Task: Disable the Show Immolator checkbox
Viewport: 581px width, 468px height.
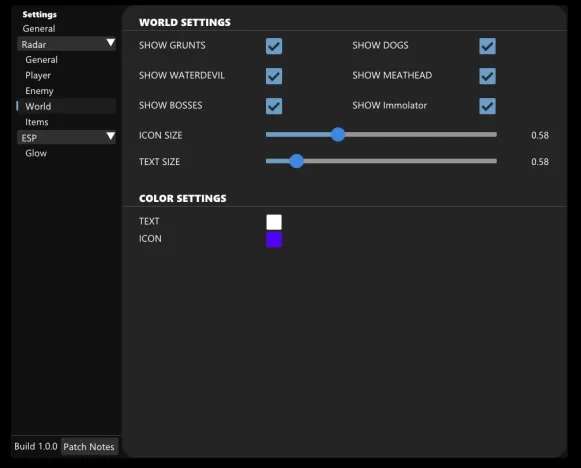Action: pyautogui.click(x=487, y=106)
